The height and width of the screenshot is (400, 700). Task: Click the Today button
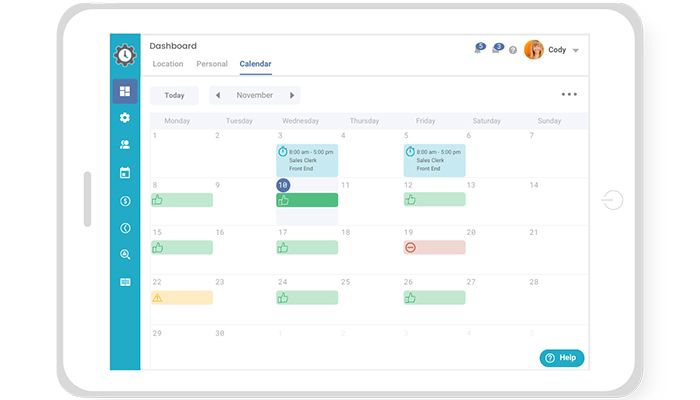[174, 95]
